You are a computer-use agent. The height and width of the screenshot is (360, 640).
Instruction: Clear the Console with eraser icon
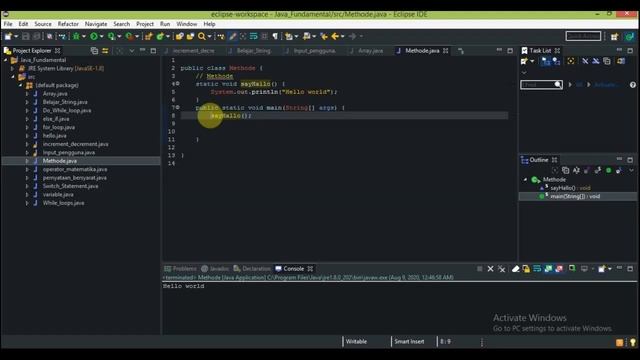516,269
